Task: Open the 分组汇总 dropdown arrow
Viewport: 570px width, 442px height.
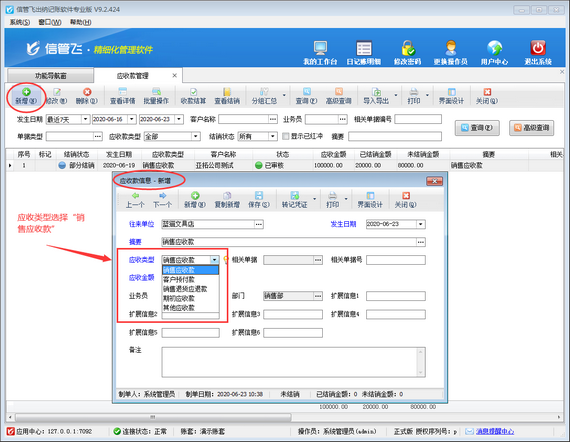Action: (x=284, y=96)
